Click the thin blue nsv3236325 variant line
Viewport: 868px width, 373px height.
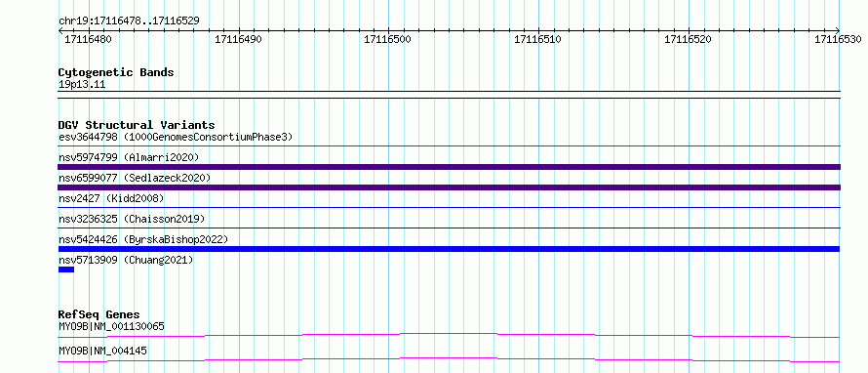tap(449, 228)
